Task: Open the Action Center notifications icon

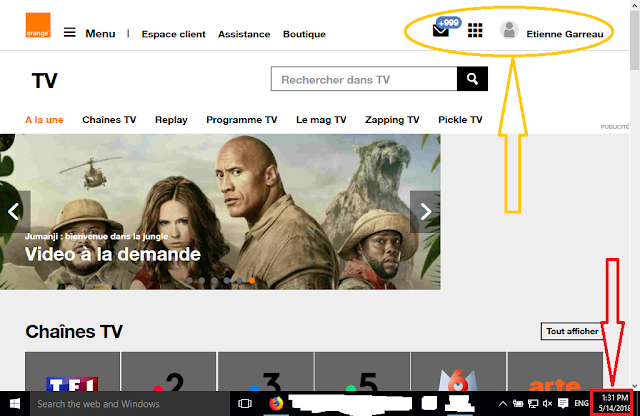Action: 563,403
